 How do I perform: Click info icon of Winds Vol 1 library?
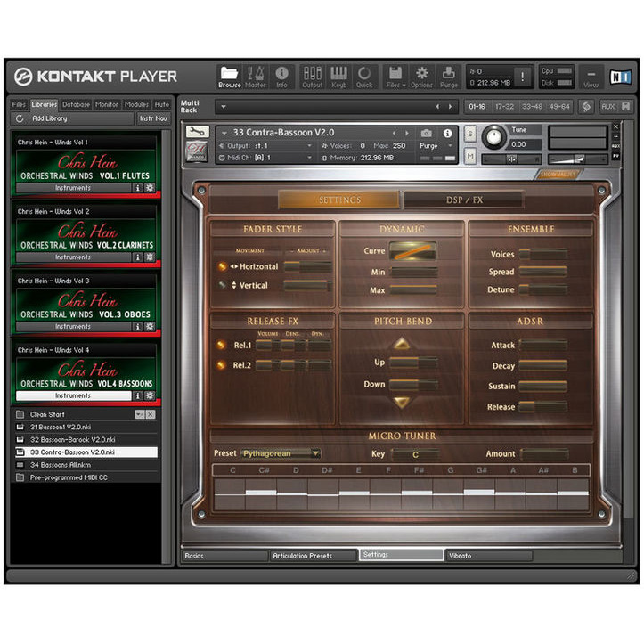click(137, 188)
